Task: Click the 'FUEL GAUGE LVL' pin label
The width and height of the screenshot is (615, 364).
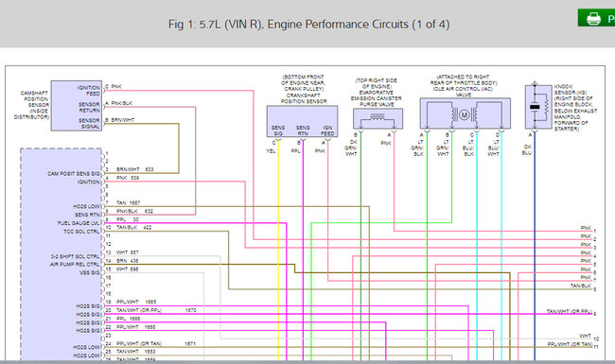Action: (x=79, y=223)
